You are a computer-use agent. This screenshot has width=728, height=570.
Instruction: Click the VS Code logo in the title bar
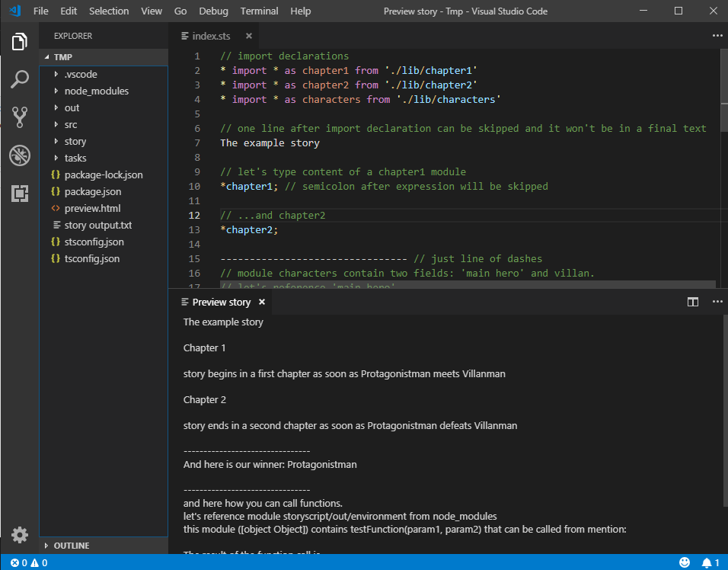[15, 11]
